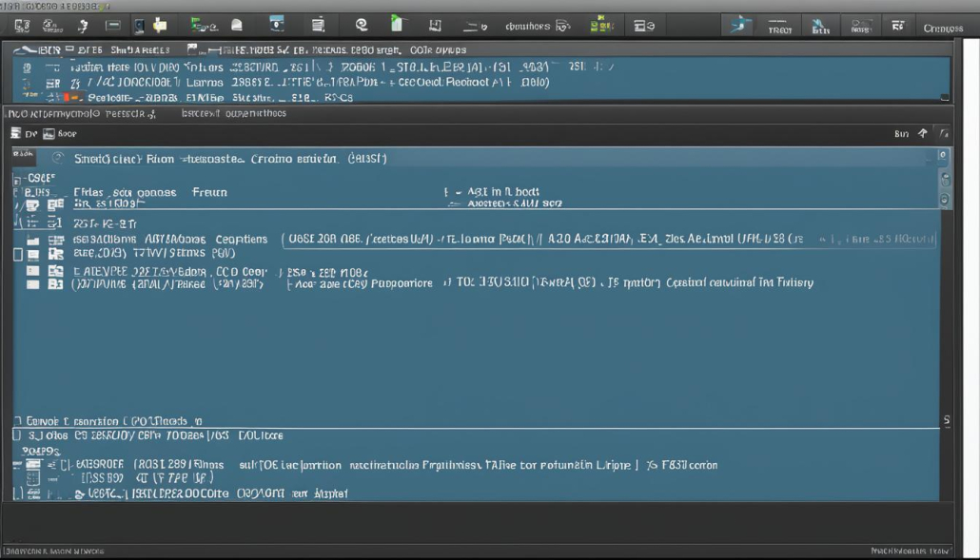Click the blue-topped screen icon in the toolbar

[x=276, y=24]
